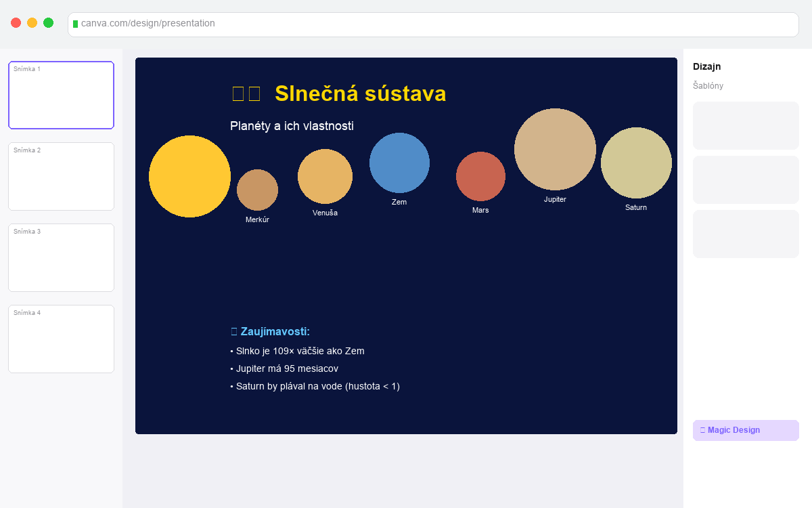Click the green maximize traffic light
The height and width of the screenshot is (508, 812).
click(x=48, y=22)
